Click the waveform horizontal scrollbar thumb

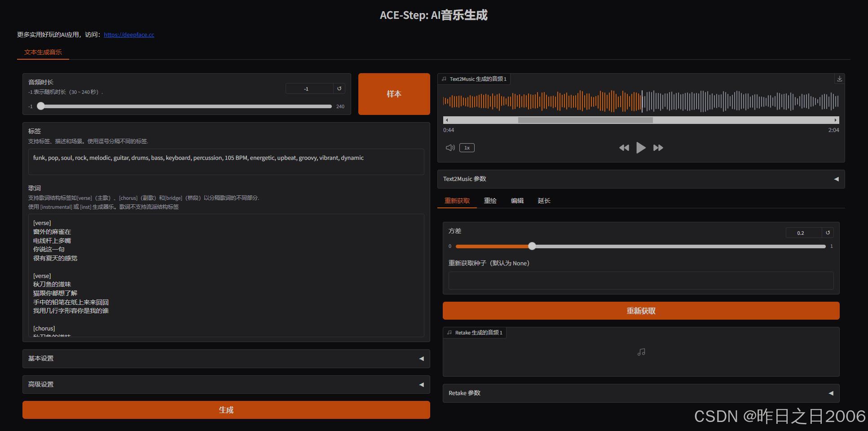[x=585, y=120]
